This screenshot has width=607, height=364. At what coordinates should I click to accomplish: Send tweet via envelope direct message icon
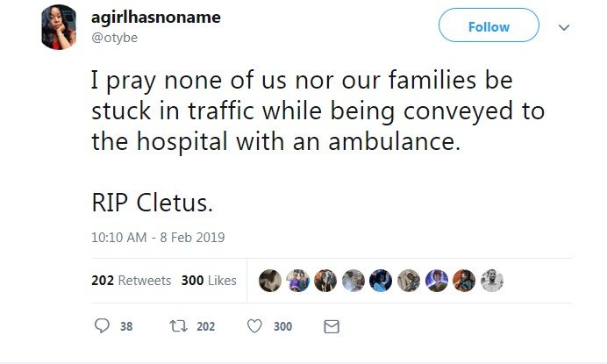pyautogui.click(x=332, y=326)
